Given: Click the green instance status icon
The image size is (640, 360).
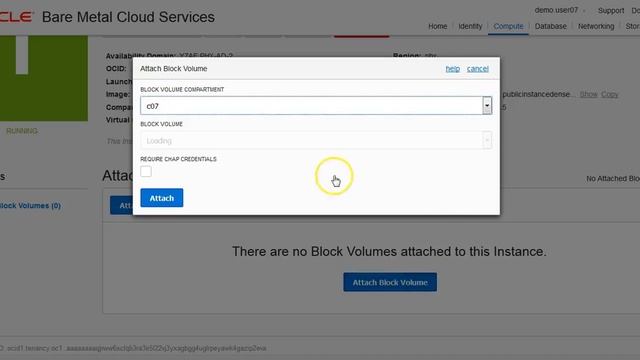Looking at the screenshot, I should tap(44, 78).
